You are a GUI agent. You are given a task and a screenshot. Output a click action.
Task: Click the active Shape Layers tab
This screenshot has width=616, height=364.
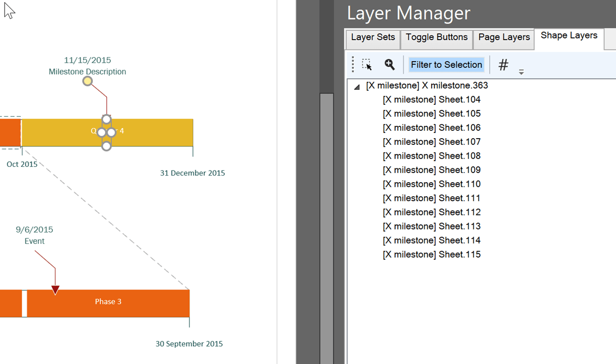(569, 35)
